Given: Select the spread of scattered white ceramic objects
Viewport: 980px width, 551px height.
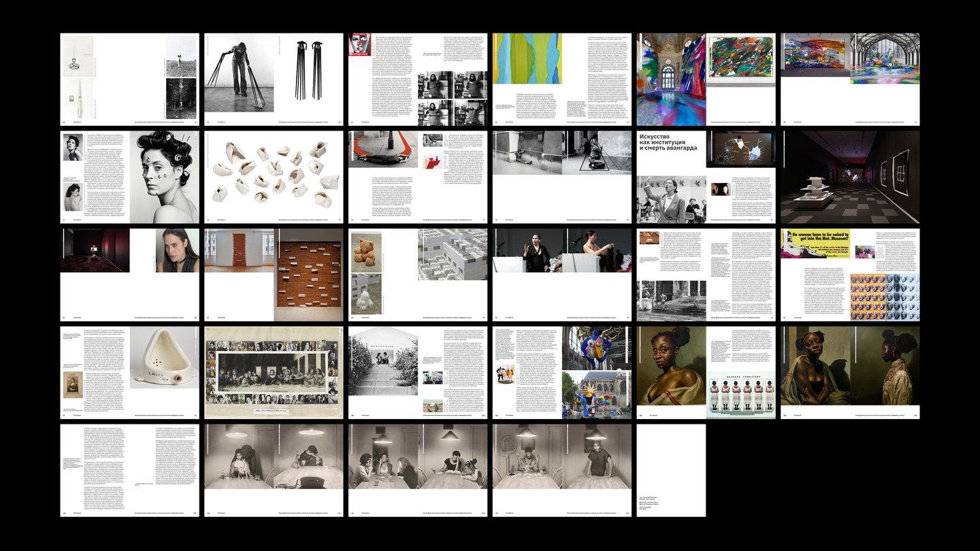Looking at the screenshot, I should click(x=274, y=177).
